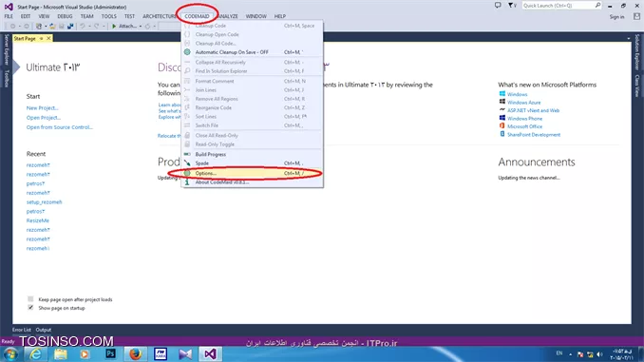Click the Spade icon in the menu
Viewport: 644px width, 362px height.
tap(187, 163)
